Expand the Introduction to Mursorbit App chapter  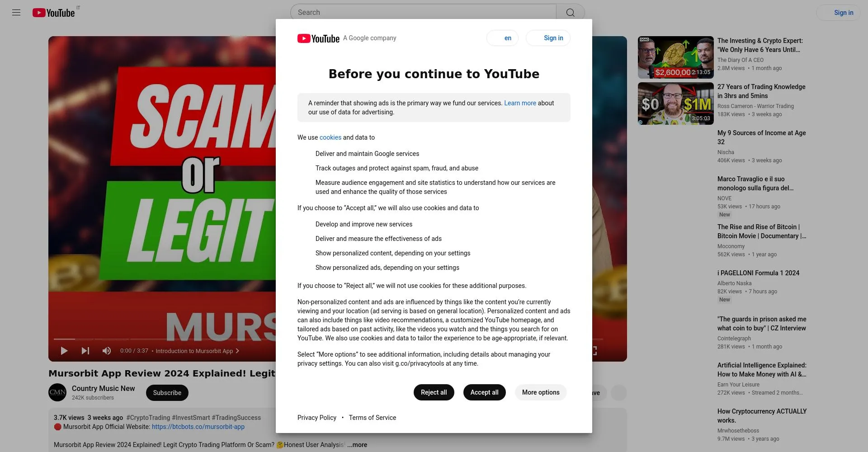pyautogui.click(x=198, y=351)
